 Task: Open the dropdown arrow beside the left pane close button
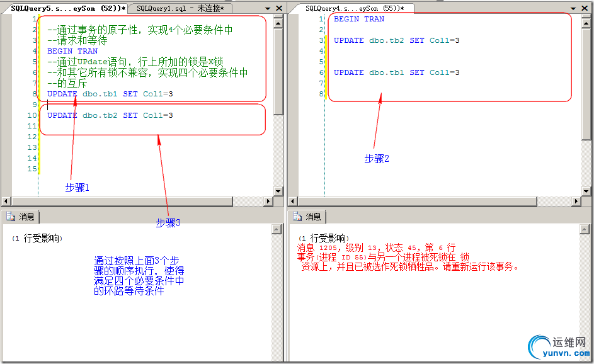click(267, 6)
